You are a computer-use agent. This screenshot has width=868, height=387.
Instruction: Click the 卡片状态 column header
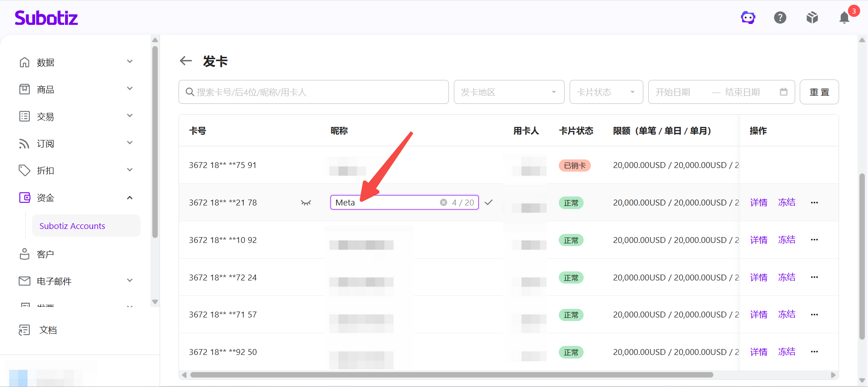(576, 131)
